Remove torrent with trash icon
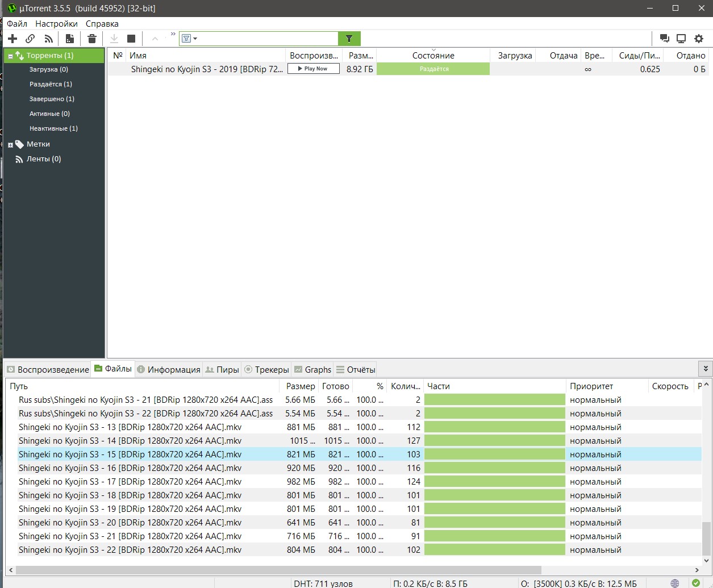This screenshot has width=713, height=588. pos(92,39)
